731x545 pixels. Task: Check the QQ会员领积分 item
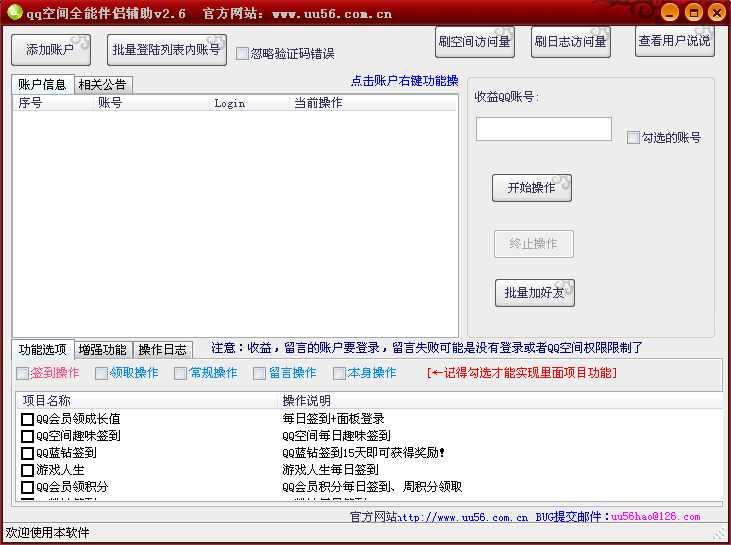28,487
